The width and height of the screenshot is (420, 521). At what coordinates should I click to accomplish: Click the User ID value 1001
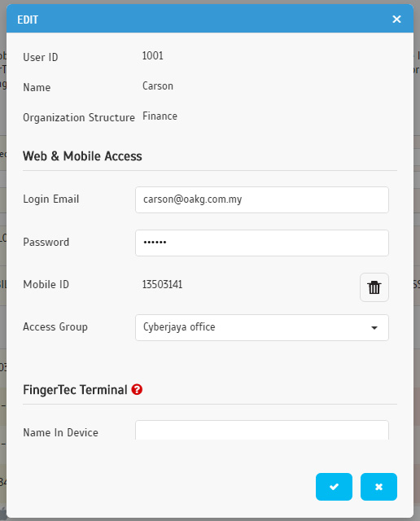(x=153, y=55)
